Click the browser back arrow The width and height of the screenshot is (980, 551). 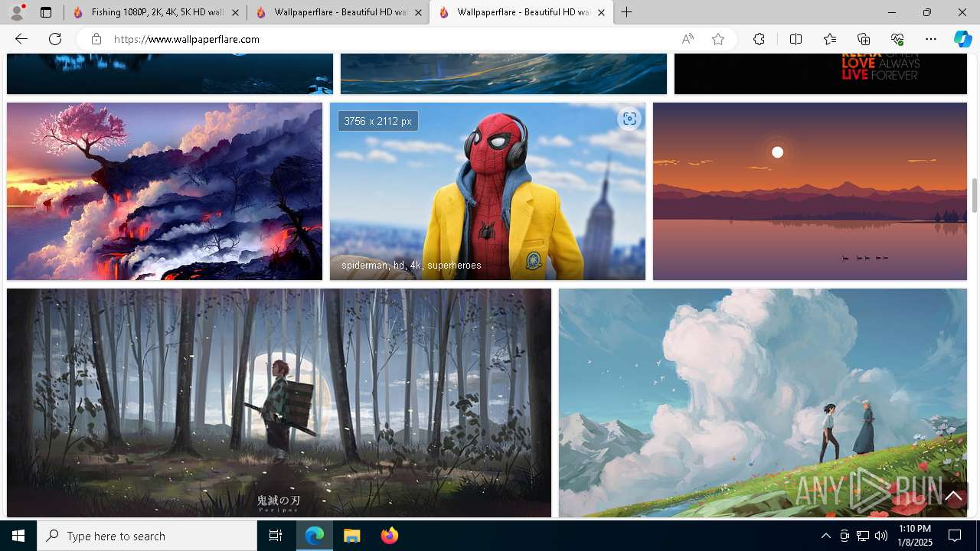(x=21, y=39)
